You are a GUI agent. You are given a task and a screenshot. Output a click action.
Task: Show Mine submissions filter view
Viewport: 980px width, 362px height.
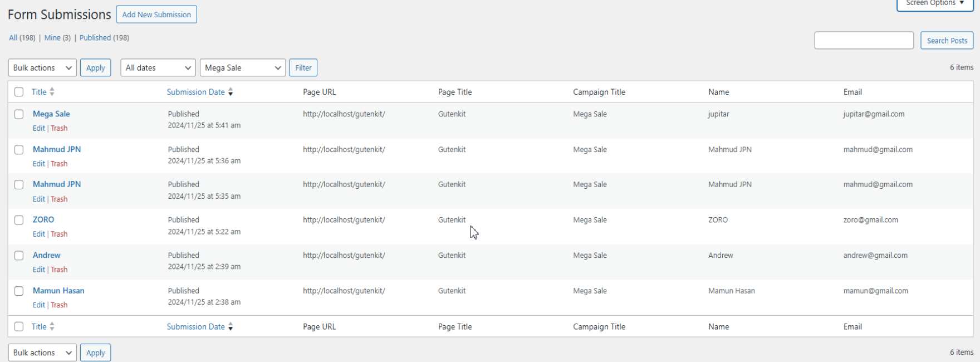(52, 38)
